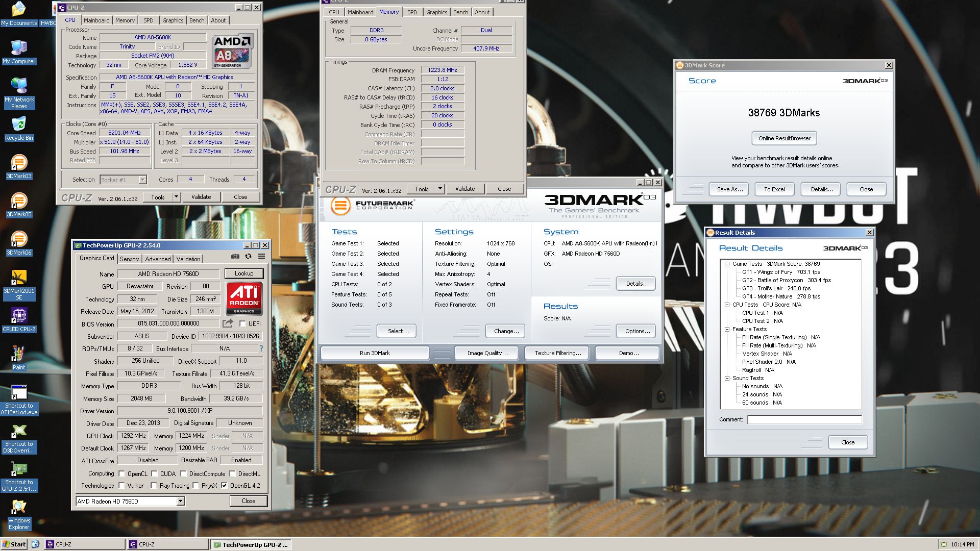
Task: Click the ATI Radeon logo in GPU-Z
Action: (x=244, y=299)
